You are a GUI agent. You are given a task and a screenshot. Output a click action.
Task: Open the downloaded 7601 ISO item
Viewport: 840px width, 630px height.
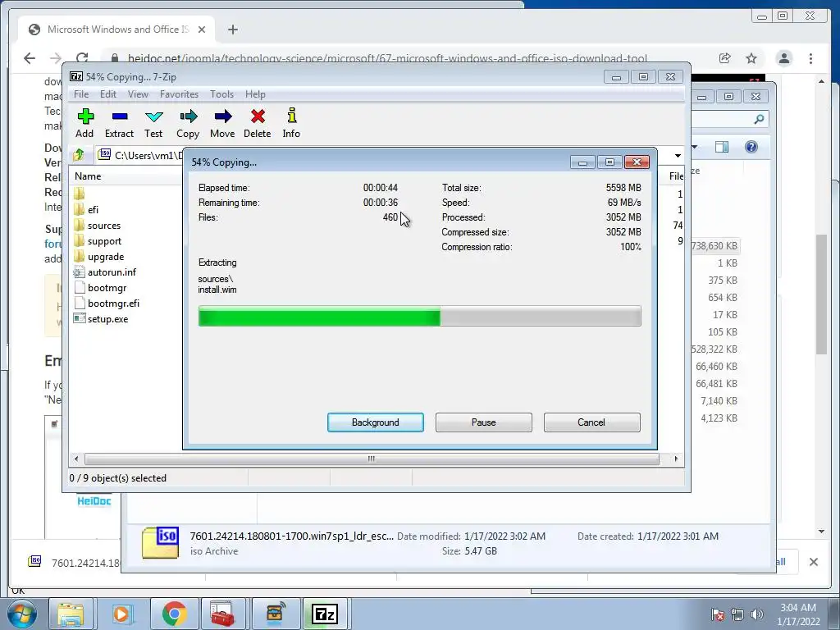[x=75, y=563]
